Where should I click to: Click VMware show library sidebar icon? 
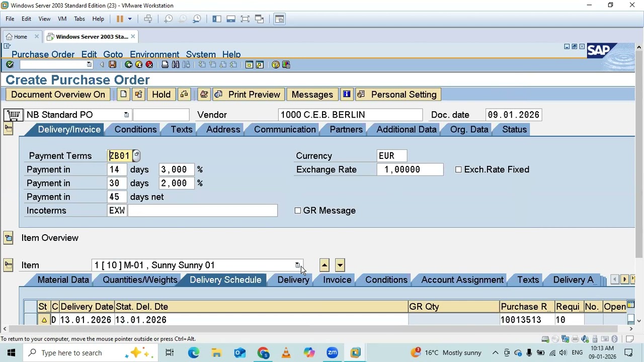(217, 19)
